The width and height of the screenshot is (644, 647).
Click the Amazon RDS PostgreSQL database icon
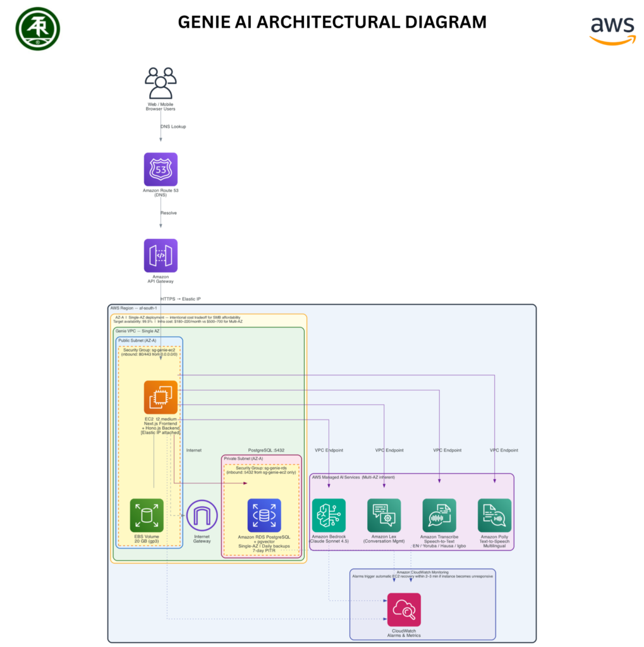point(264,515)
